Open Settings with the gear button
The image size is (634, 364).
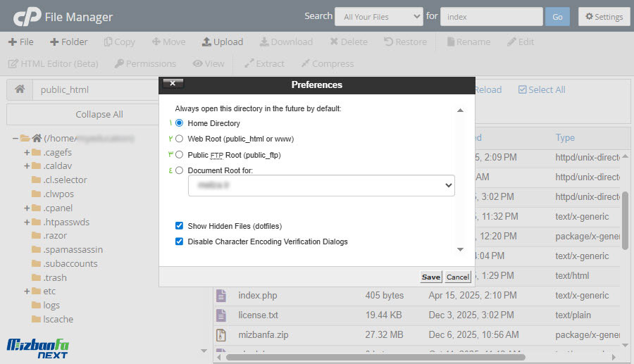[x=604, y=17]
